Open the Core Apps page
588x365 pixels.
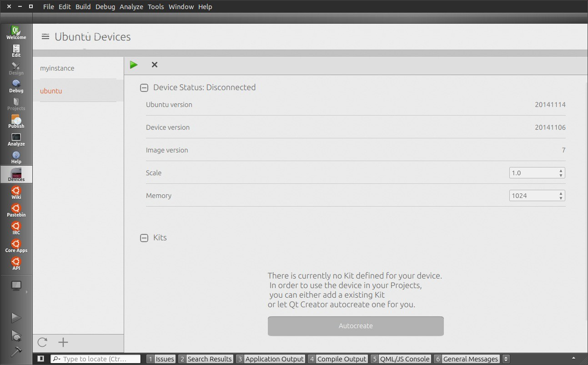[x=16, y=245]
